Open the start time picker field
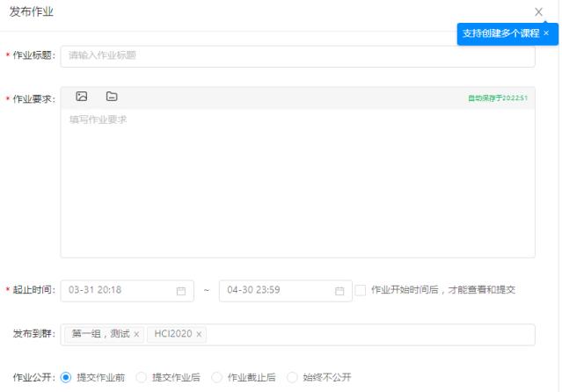The width and height of the screenshot is (562, 392). [x=119, y=291]
